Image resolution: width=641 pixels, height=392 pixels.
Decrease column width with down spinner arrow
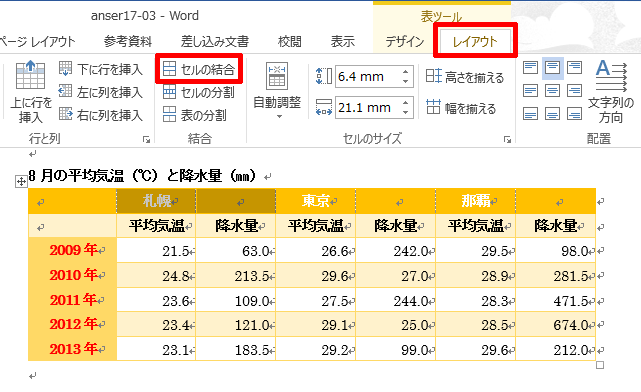[406, 112]
